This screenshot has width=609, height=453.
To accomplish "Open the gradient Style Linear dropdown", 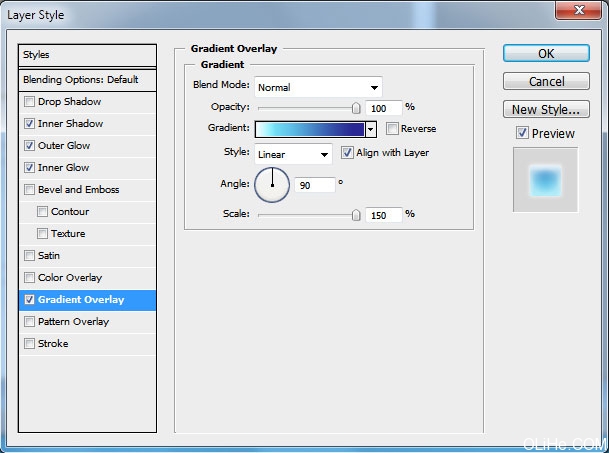I will 294,154.
